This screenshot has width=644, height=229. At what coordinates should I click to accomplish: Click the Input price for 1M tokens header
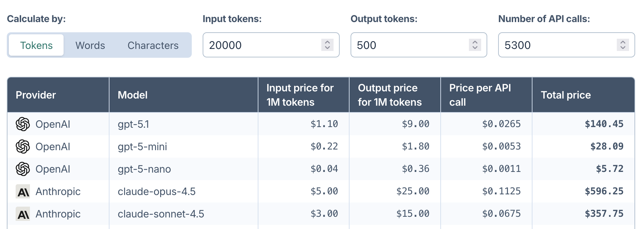pos(300,95)
